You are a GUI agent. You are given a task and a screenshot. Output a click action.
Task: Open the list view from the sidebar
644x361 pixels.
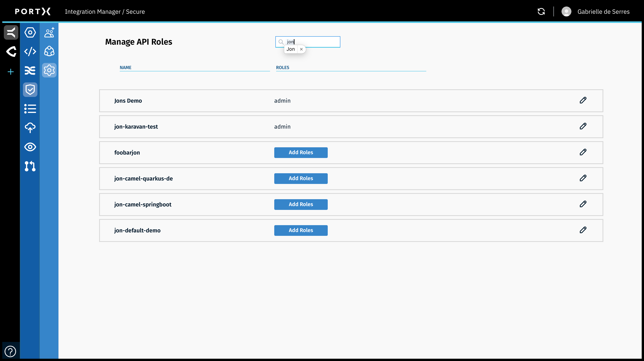[x=30, y=109]
